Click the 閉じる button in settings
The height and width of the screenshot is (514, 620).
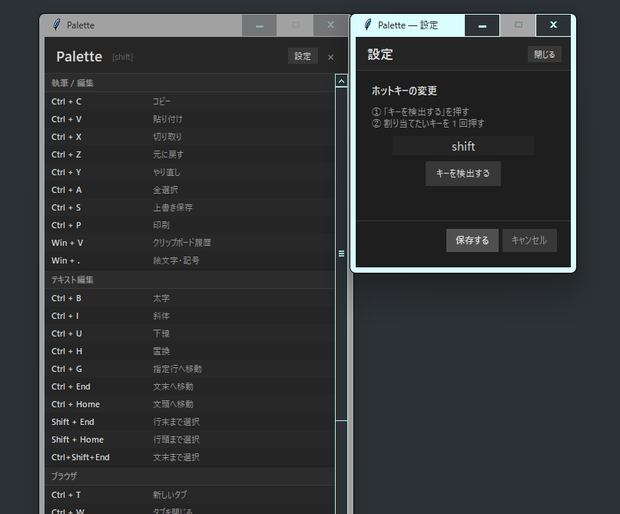coord(544,54)
